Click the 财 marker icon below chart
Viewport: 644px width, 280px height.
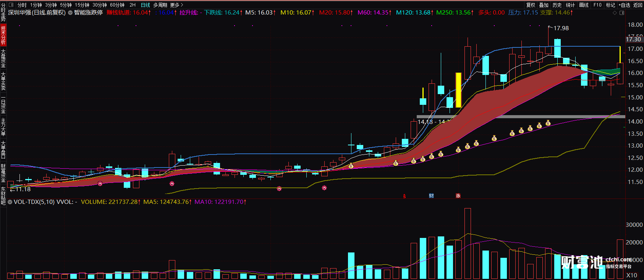tap(431, 196)
